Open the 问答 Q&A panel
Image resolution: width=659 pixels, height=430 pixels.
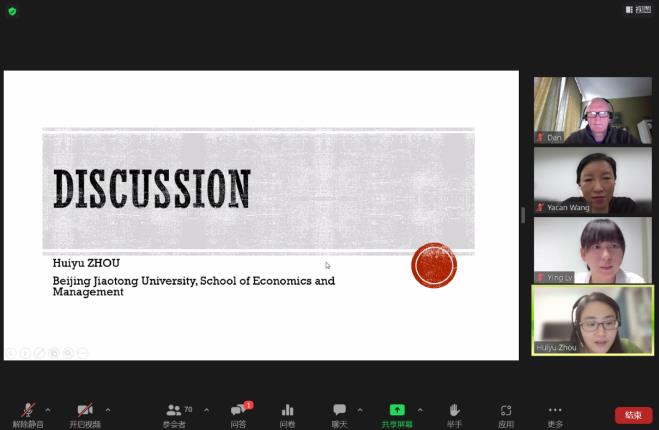click(x=238, y=415)
